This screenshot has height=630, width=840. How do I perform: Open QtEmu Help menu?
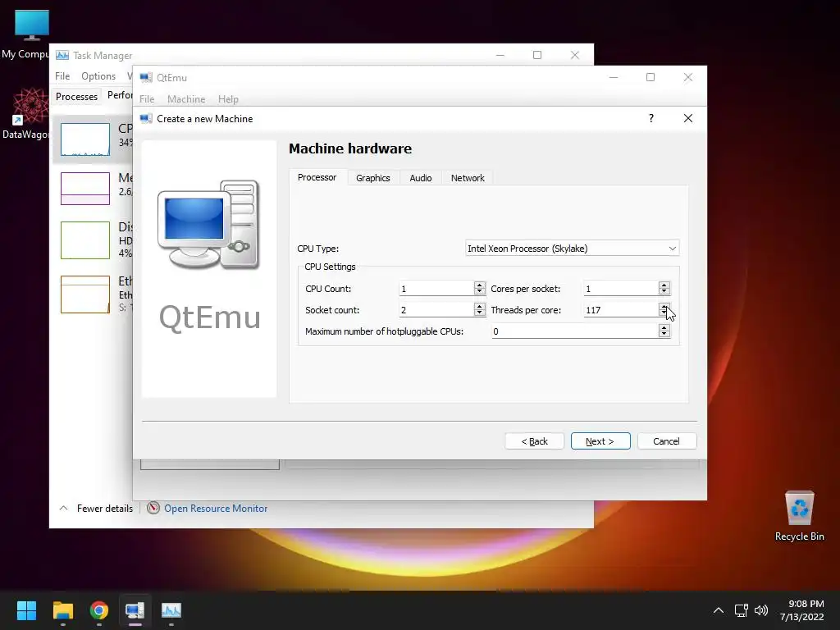point(228,99)
